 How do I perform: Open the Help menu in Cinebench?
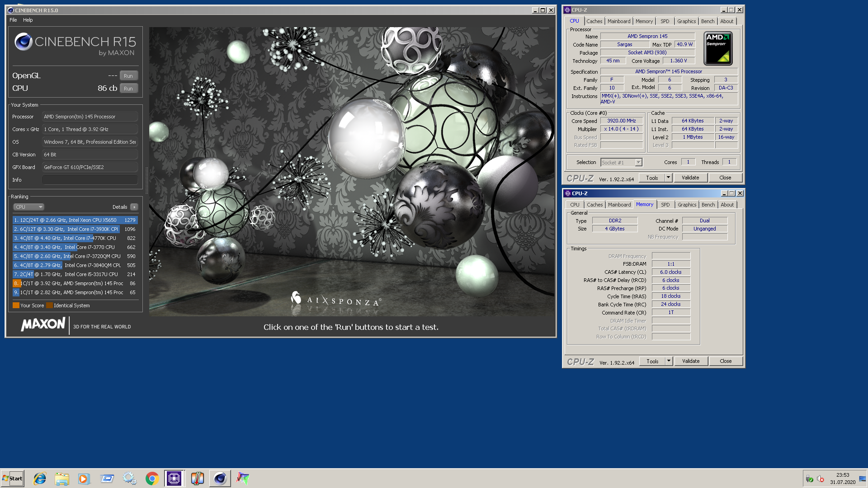[28, 20]
